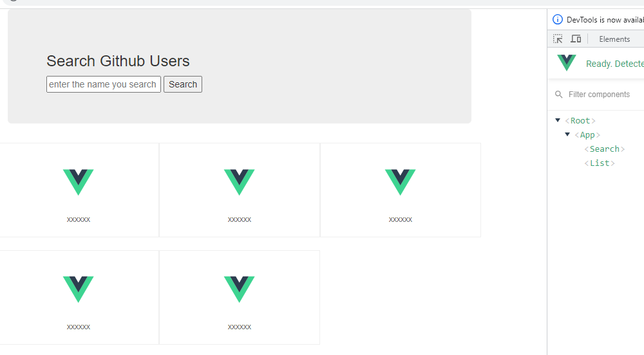Click the xxxxxx label under the middle top-row card
644x355 pixels.
pos(240,220)
